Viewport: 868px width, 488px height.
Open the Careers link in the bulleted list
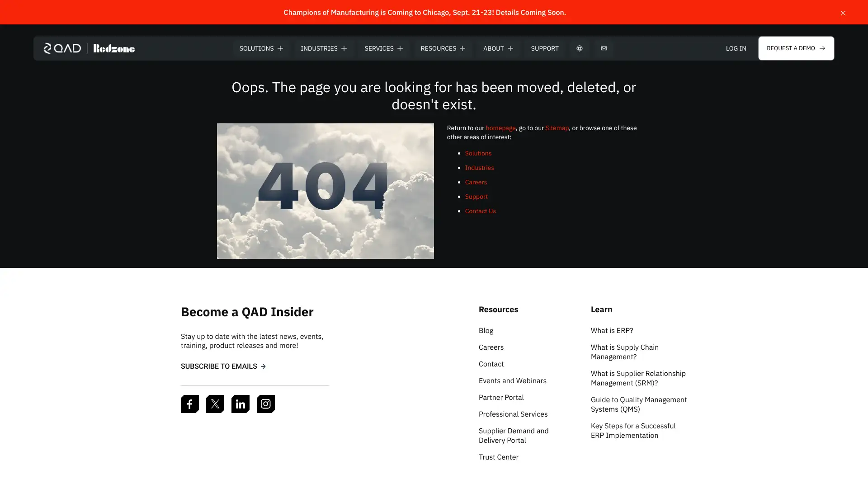[x=476, y=182]
